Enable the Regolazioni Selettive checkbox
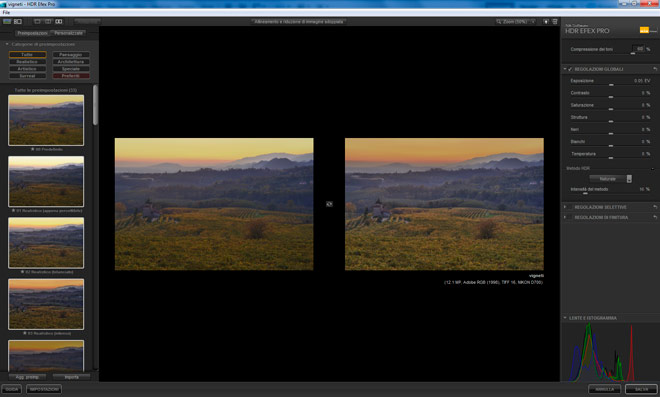 (x=570, y=207)
